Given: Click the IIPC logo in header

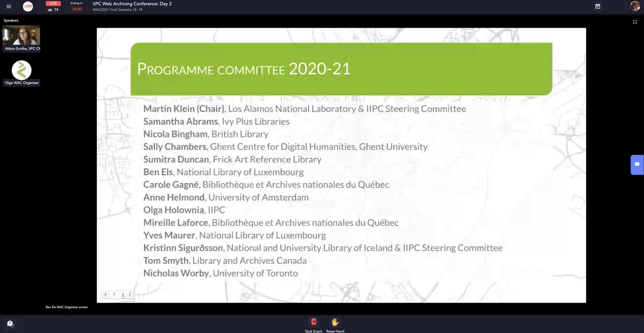Looking at the screenshot, I should pyautogui.click(x=28, y=6).
